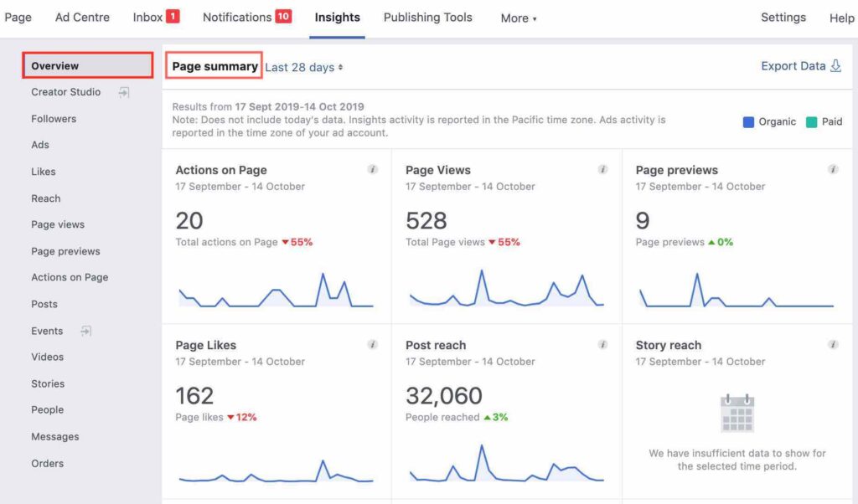This screenshot has width=858, height=504.
Task: Click the 528 total page views value
Action: (426, 221)
